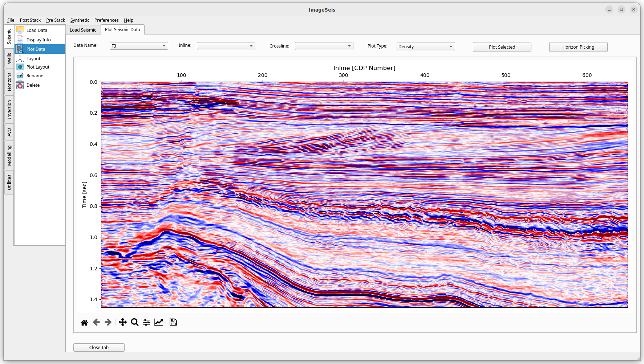Expand the Plot Type Density dropdown
Viewport: 644px width, 364px height.
(425, 47)
